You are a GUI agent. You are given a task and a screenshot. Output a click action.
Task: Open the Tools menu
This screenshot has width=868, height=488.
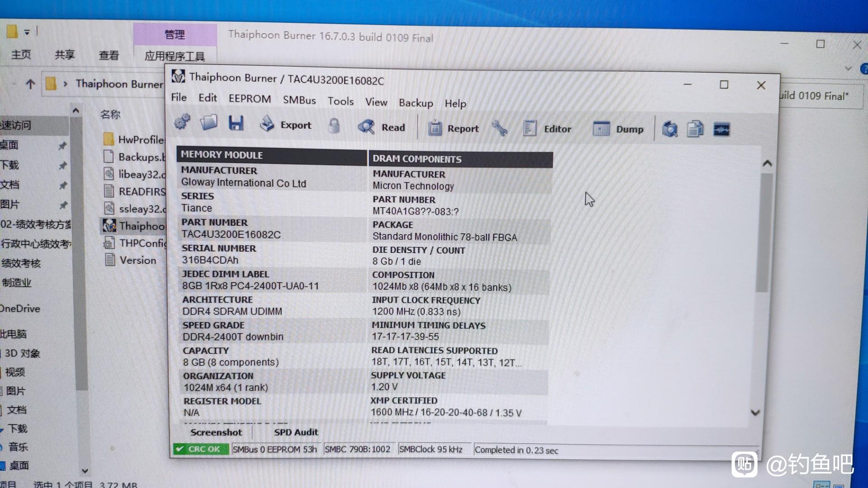pyautogui.click(x=340, y=101)
